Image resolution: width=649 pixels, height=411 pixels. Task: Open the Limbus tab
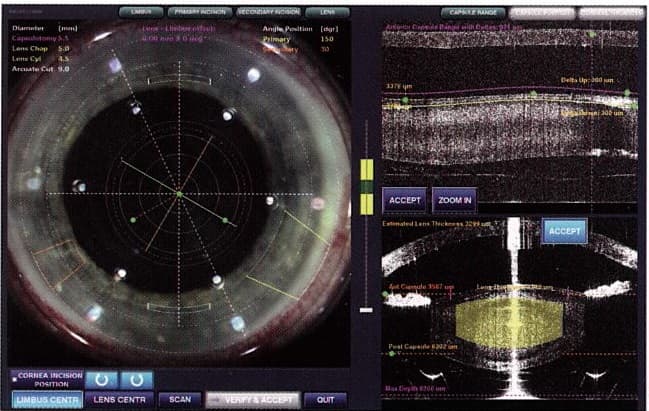pos(148,12)
